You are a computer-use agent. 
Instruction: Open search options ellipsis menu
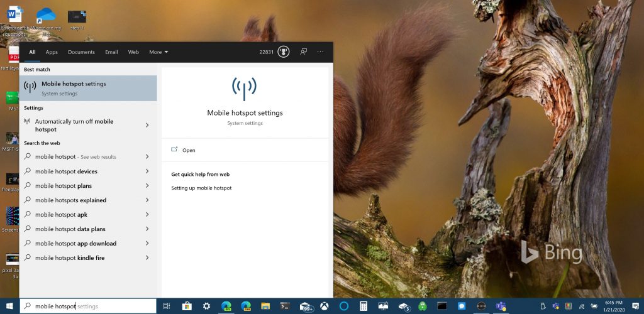321,52
